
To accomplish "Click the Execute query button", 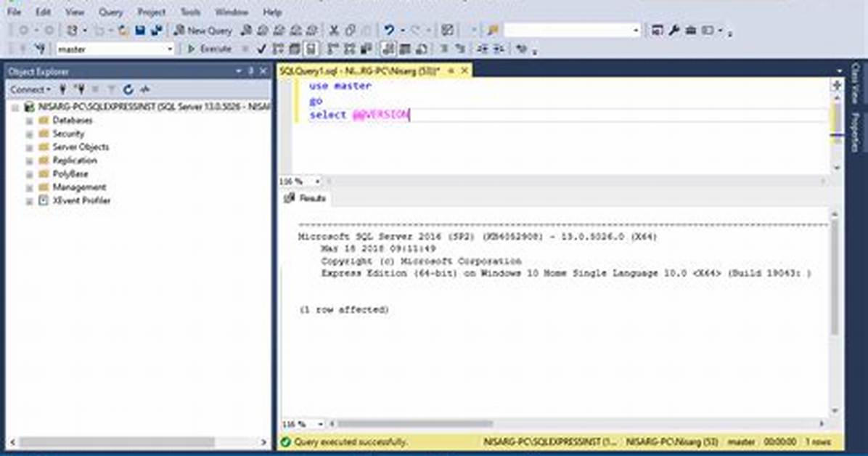I will pos(209,49).
